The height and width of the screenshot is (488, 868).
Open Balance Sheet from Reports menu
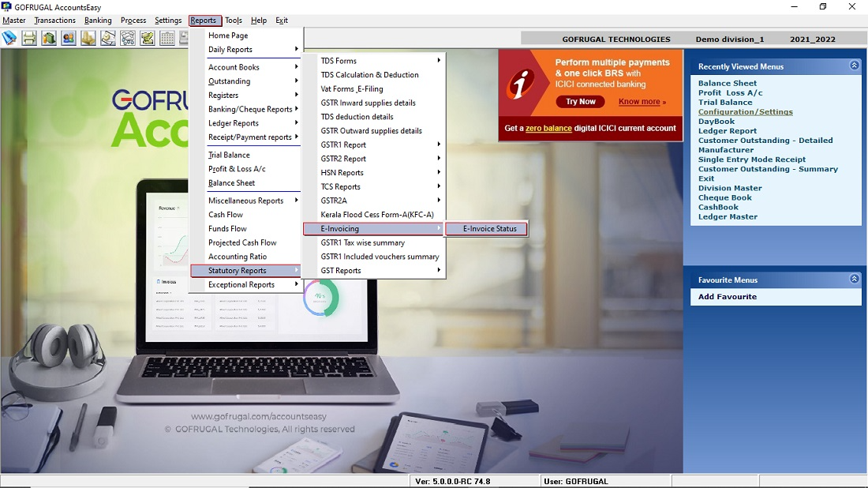245,182
